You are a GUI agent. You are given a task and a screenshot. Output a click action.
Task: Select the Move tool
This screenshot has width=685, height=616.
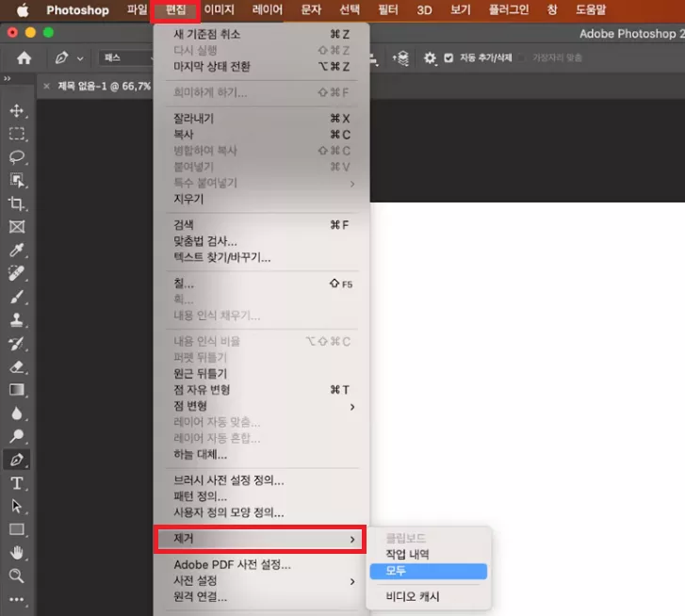17,110
